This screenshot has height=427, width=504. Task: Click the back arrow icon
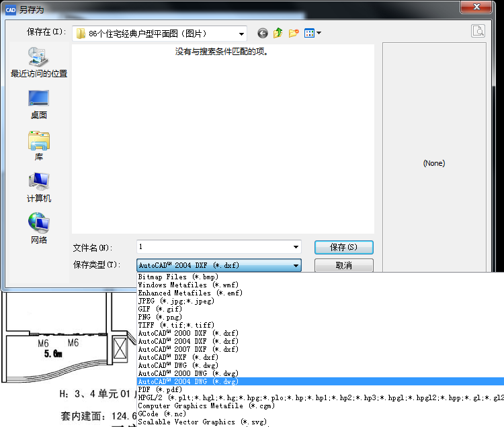coord(263,33)
